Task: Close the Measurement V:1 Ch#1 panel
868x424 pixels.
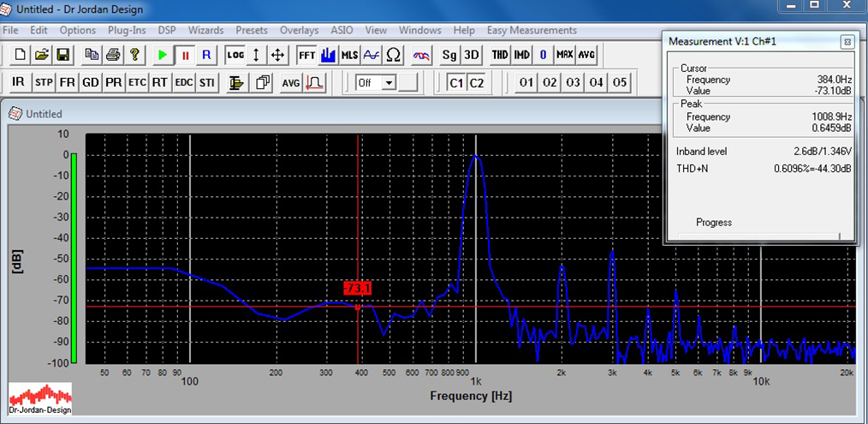Action: point(846,41)
